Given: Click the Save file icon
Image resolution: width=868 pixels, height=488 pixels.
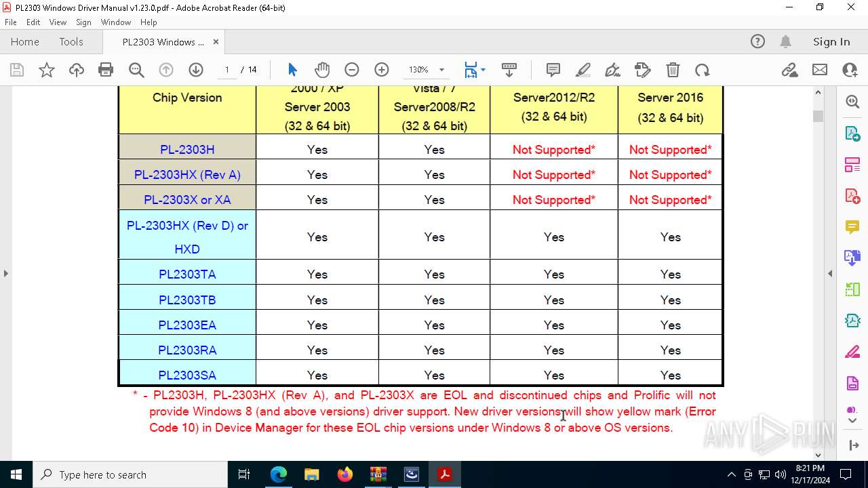Looking at the screenshot, I should point(17,70).
